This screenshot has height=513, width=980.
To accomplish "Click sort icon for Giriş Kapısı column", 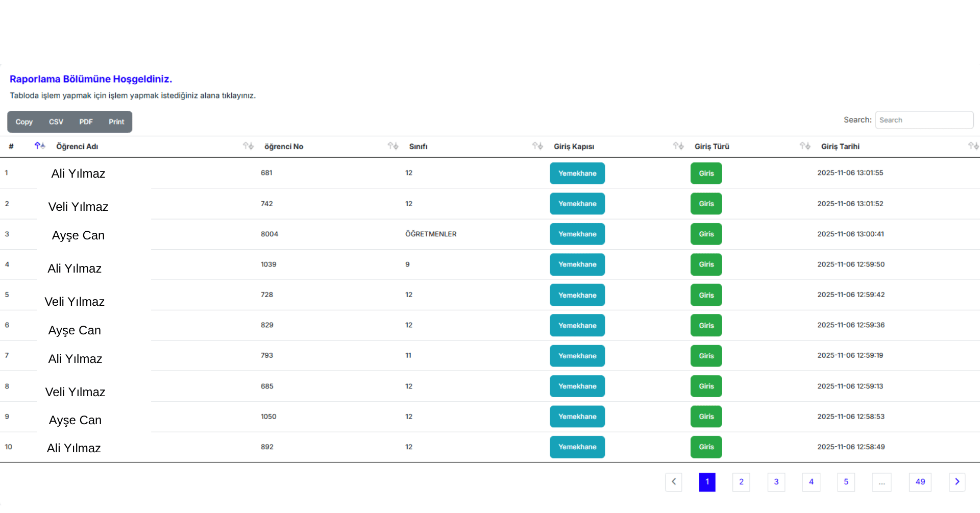I will click(678, 146).
